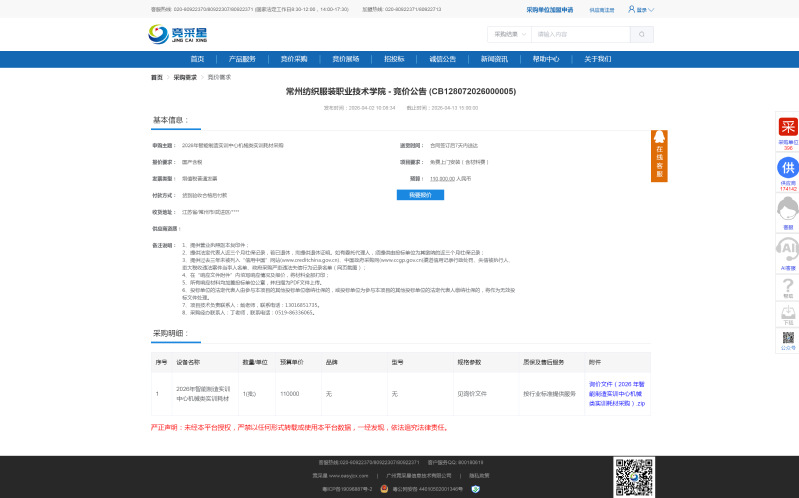799x498 pixels.
Task: Click the red 采 sidebar icon
Action: (788, 127)
